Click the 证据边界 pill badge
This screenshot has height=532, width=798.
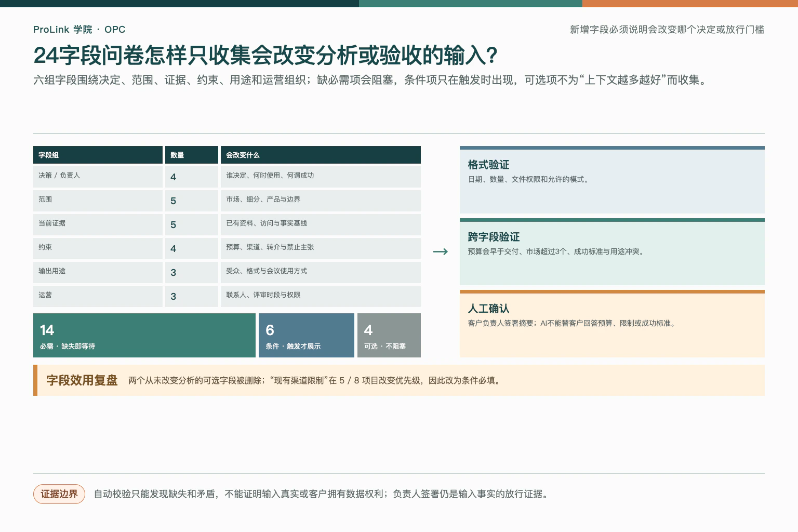pos(59,494)
